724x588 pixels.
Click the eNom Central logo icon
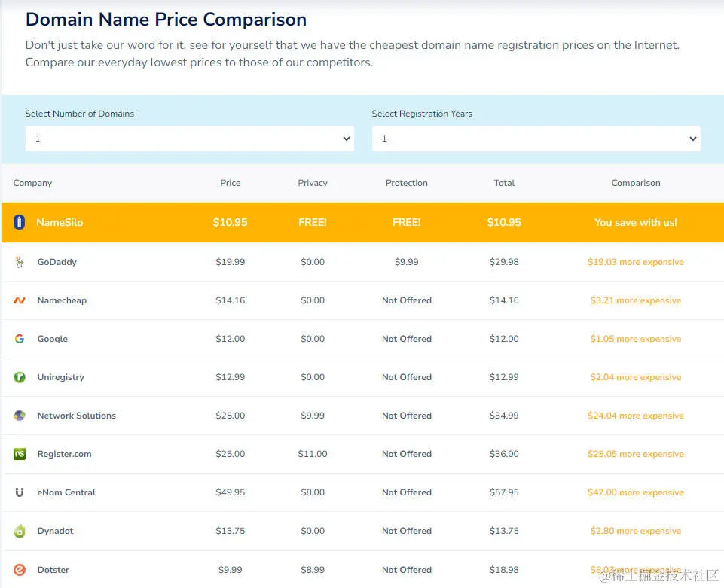tap(20, 492)
